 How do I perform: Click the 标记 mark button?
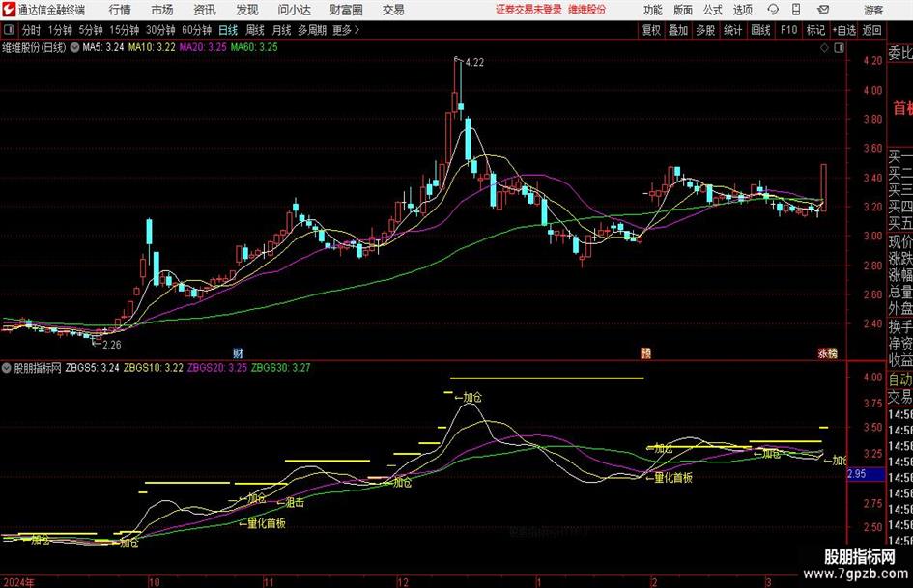(x=815, y=30)
